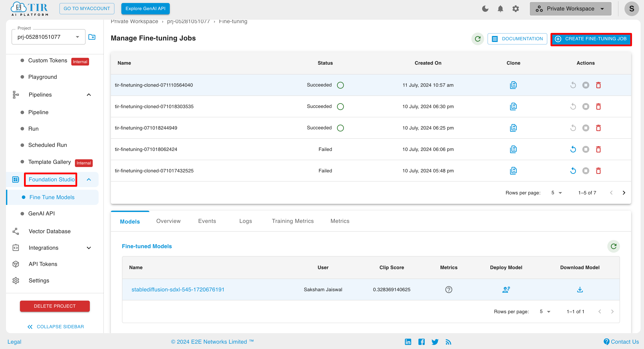Refresh the fine-tuning jobs list
Viewport: 644px width, 349px height.
[x=478, y=39]
